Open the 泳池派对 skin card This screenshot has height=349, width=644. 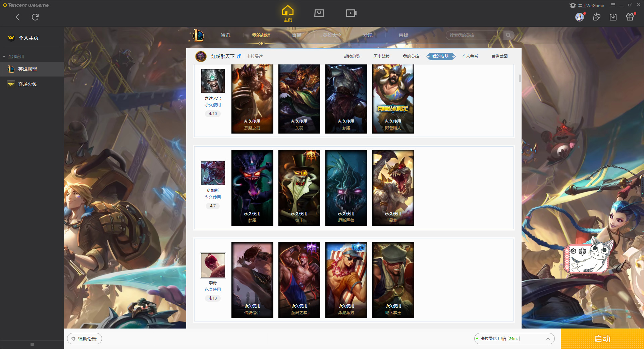pos(346,280)
